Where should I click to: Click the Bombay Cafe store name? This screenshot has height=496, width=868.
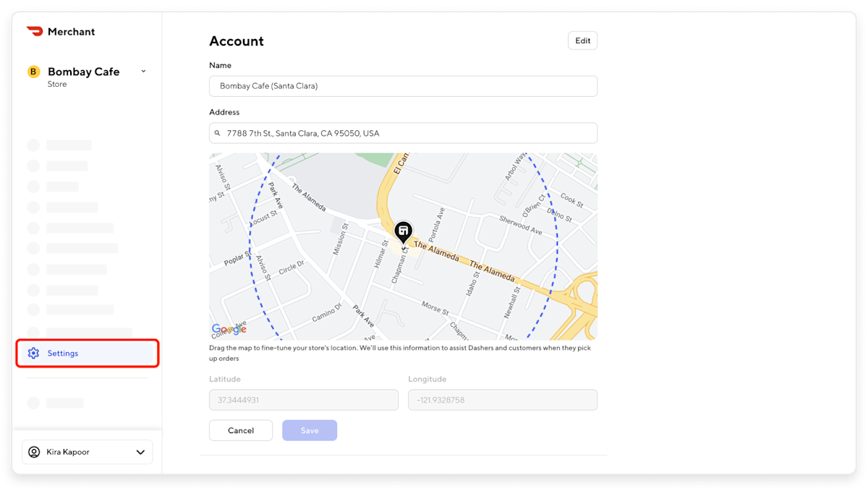[x=83, y=72]
